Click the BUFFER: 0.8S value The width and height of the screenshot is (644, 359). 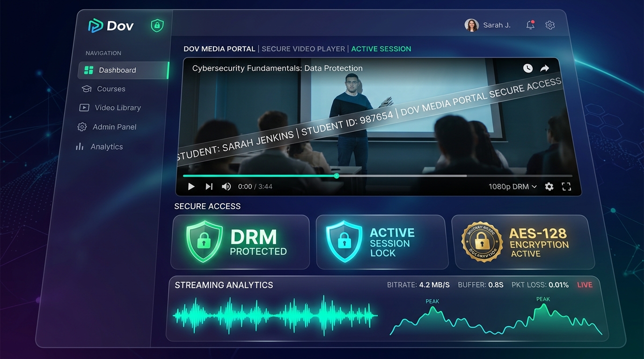point(481,285)
